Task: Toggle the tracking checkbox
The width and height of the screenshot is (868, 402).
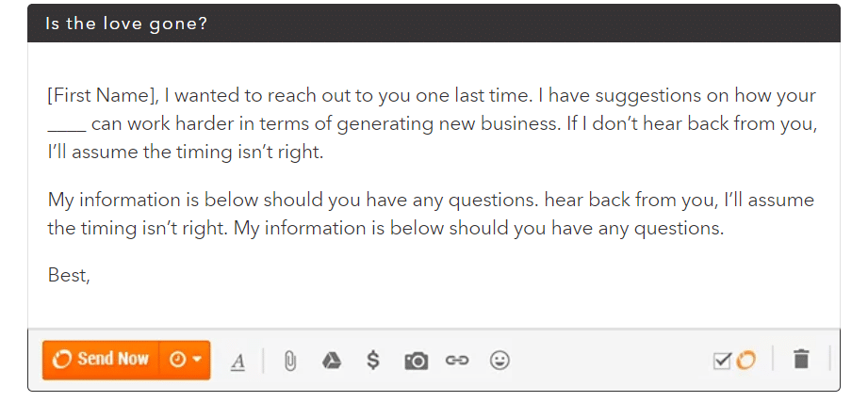Action: point(723,362)
